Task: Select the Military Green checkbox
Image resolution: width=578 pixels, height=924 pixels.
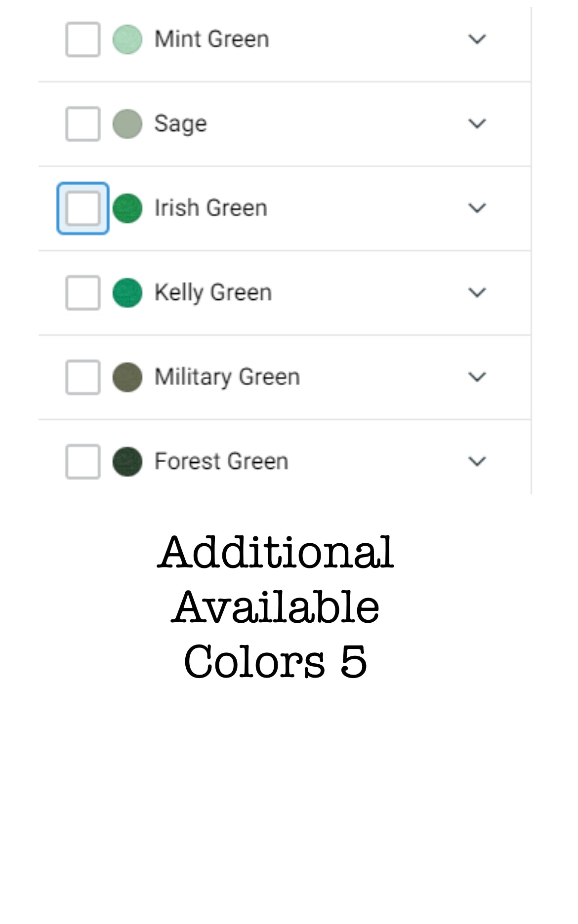Action: tap(83, 377)
